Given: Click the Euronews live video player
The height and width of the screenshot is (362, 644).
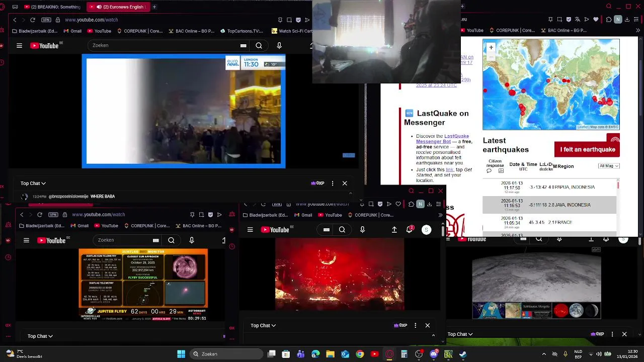Looking at the screenshot, I should pos(184,111).
